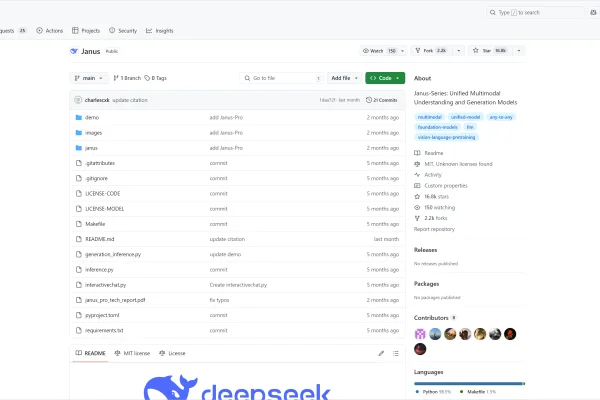Click the Fork button
The width and height of the screenshot is (600, 400).
pyautogui.click(x=431, y=51)
